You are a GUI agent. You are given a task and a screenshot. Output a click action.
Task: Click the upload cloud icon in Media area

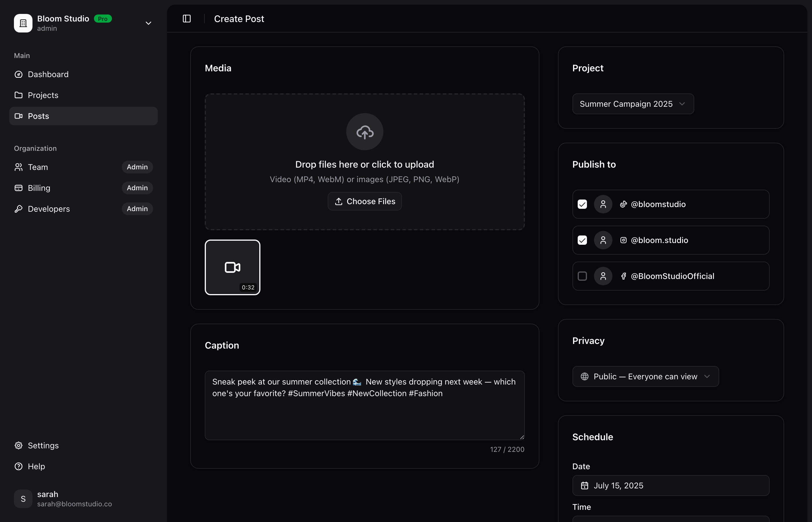click(364, 132)
